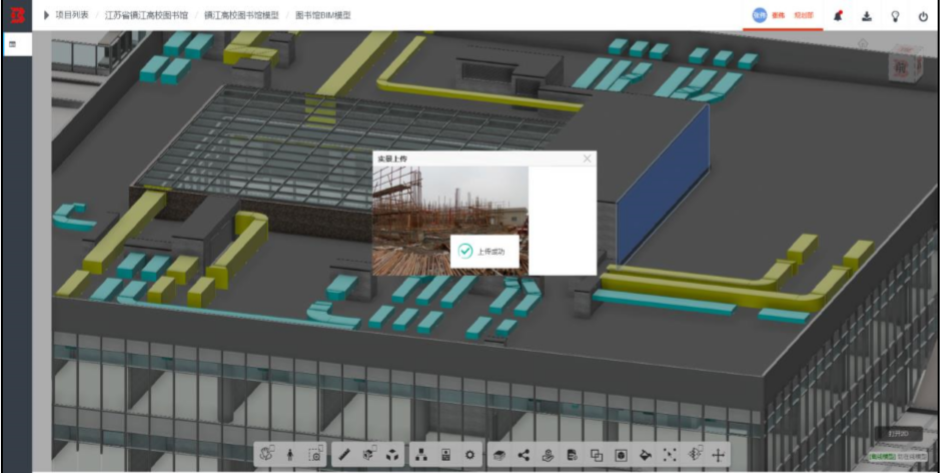Select the paint bucket tool
This screenshot has width=940, height=473.
(x=645, y=455)
